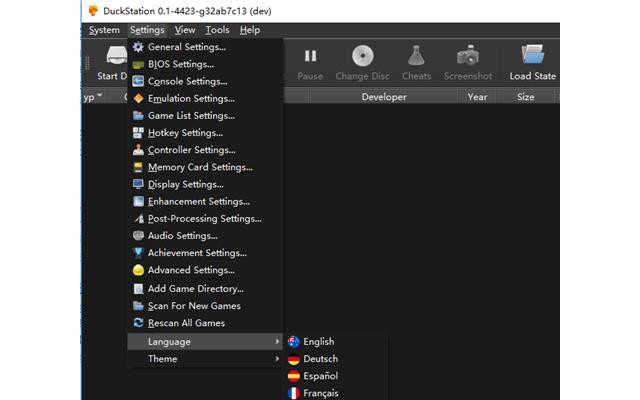Click the Audio Settings speaker icon
Viewport: 640px width, 400px height.
(x=138, y=236)
